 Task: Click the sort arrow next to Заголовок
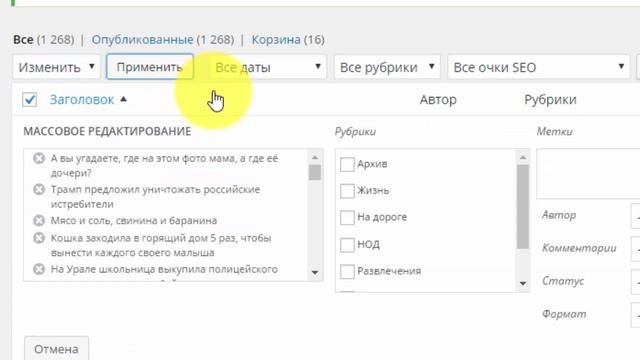pyautogui.click(x=123, y=99)
